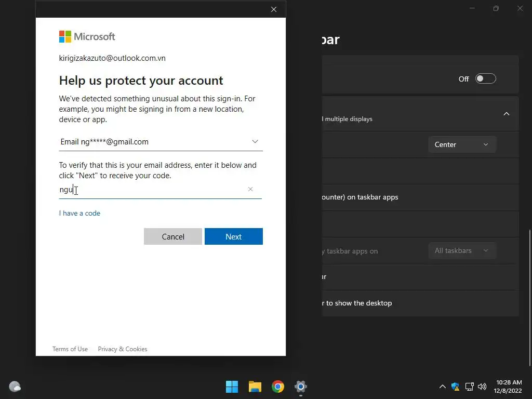Open the weather widget in the taskbar
This screenshot has height=399, width=532.
(15, 387)
